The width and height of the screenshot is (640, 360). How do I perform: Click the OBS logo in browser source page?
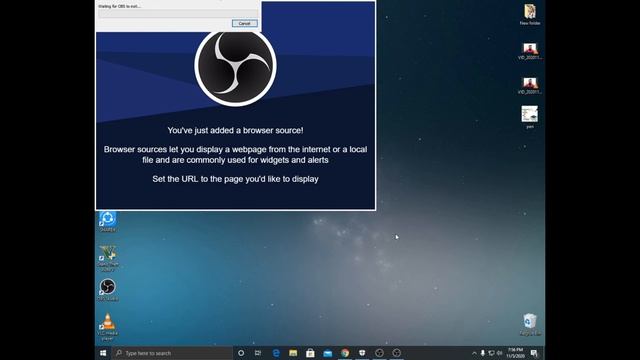coord(236,65)
